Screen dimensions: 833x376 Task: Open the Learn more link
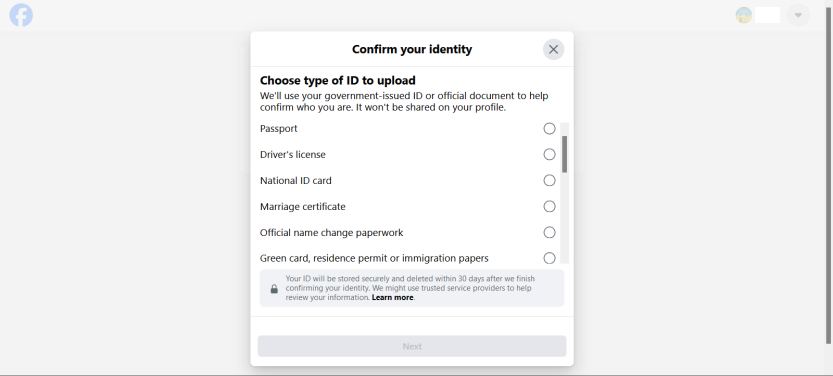click(x=393, y=298)
